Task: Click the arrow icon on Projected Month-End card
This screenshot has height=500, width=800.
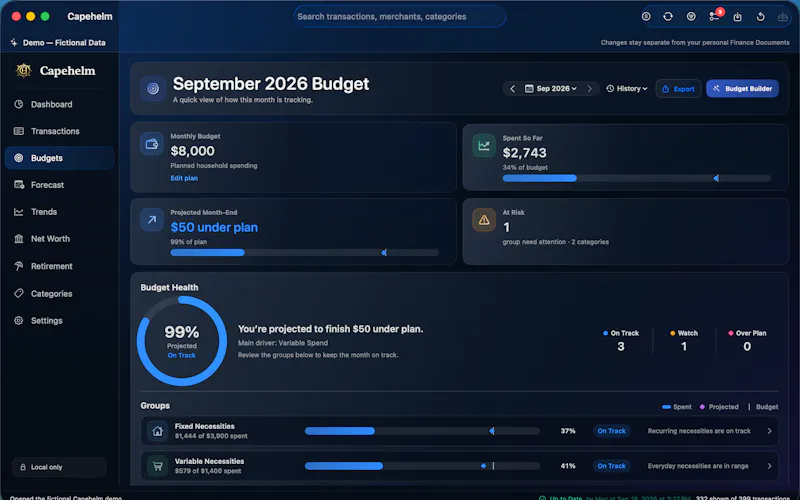Action: pyautogui.click(x=152, y=220)
